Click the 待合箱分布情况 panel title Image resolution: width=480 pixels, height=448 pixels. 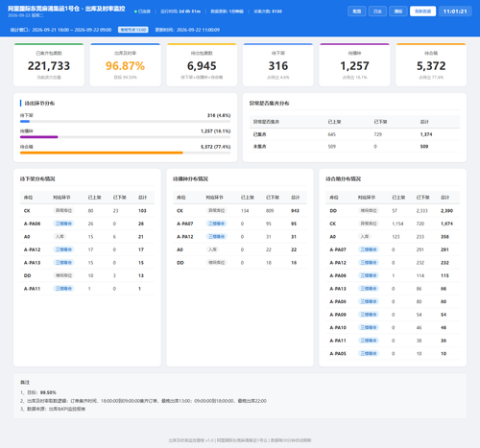(x=344, y=178)
